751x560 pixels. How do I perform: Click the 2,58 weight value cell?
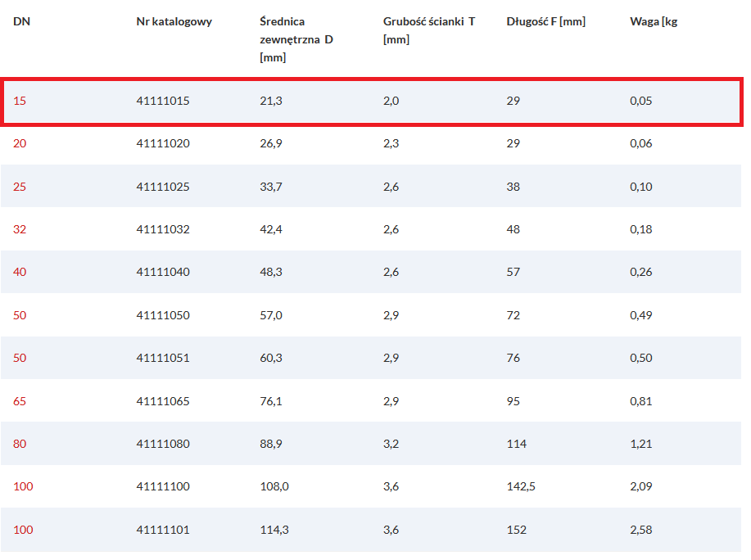[x=640, y=530]
